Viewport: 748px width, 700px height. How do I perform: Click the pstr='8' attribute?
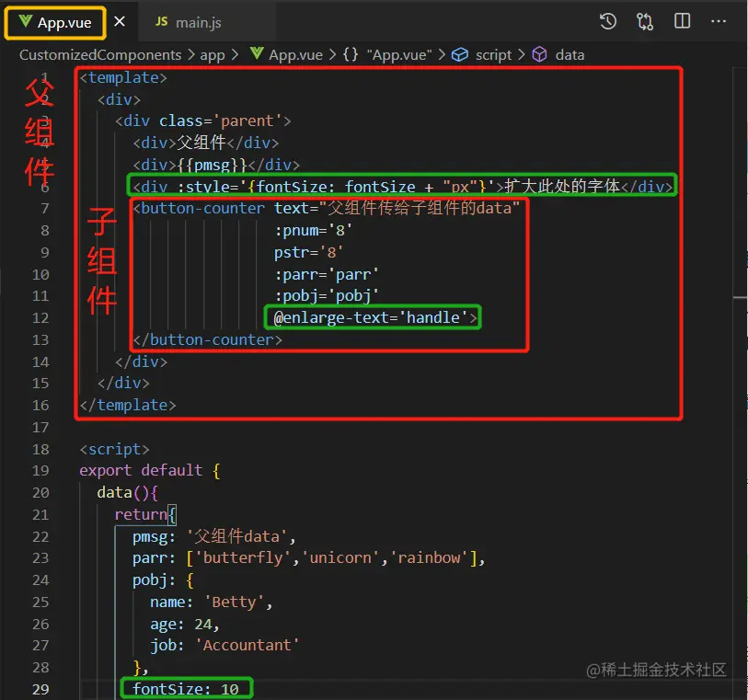pyautogui.click(x=308, y=253)
